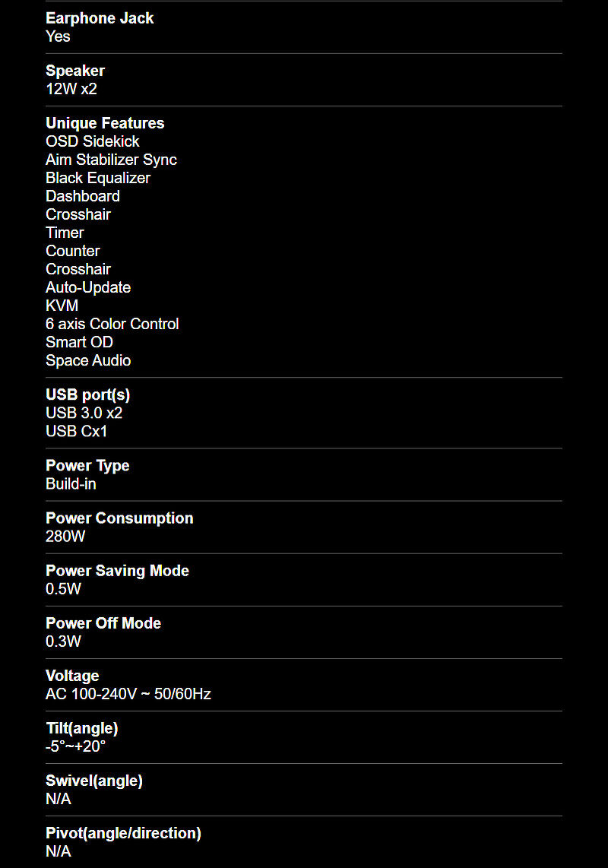This screenshot has height=868, width=608.
Task: Click 6 axis Color Control text
Action: pyautogui.click(x=112, y=324)
